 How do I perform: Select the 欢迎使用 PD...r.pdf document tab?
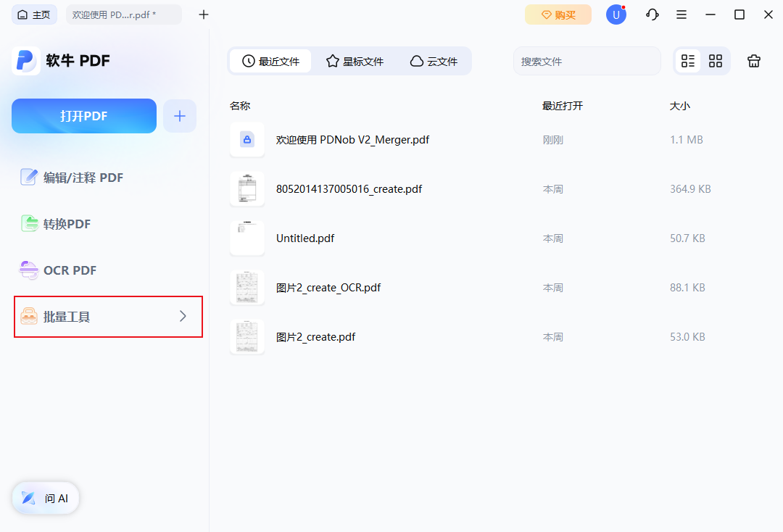click(x=123, y=14)
